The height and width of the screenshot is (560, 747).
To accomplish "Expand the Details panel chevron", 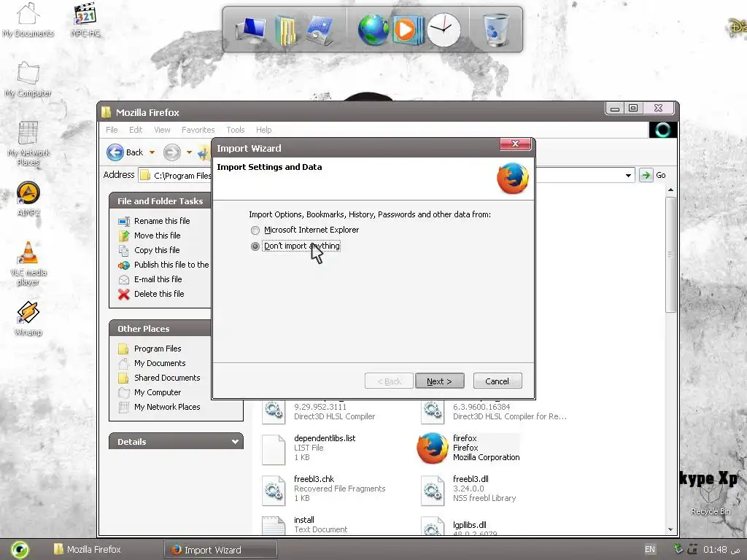I will pyautogui.click(x=235, y=442).
